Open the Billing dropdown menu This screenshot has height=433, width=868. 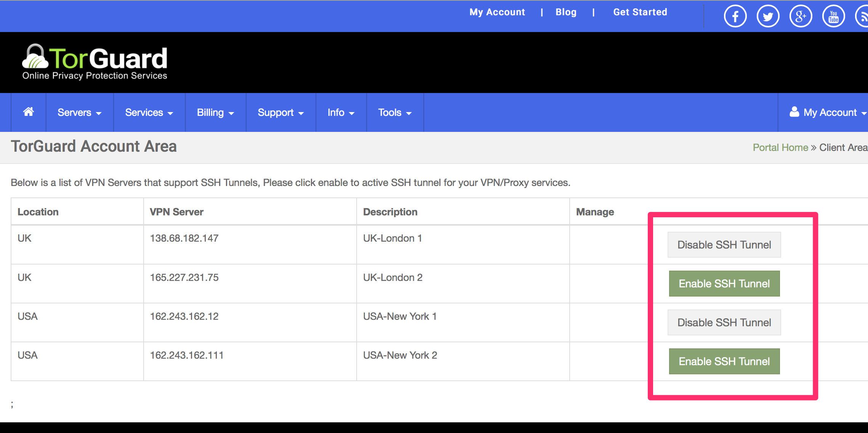click(x=216, y=112)
